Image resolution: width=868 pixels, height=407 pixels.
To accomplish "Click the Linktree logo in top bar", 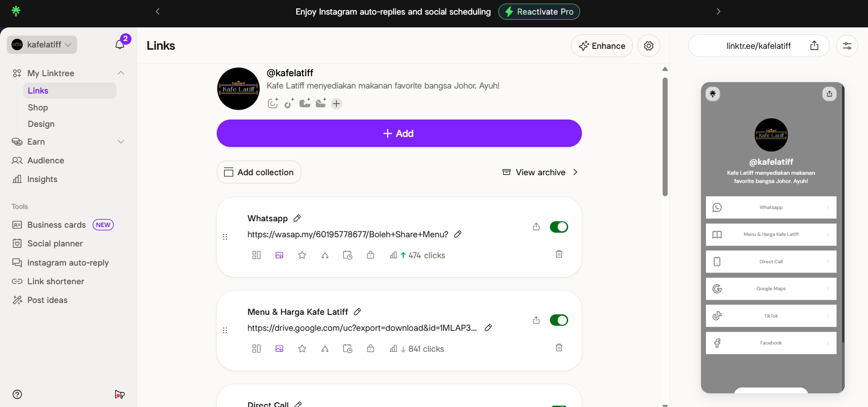I will click(x=16, y=11).
